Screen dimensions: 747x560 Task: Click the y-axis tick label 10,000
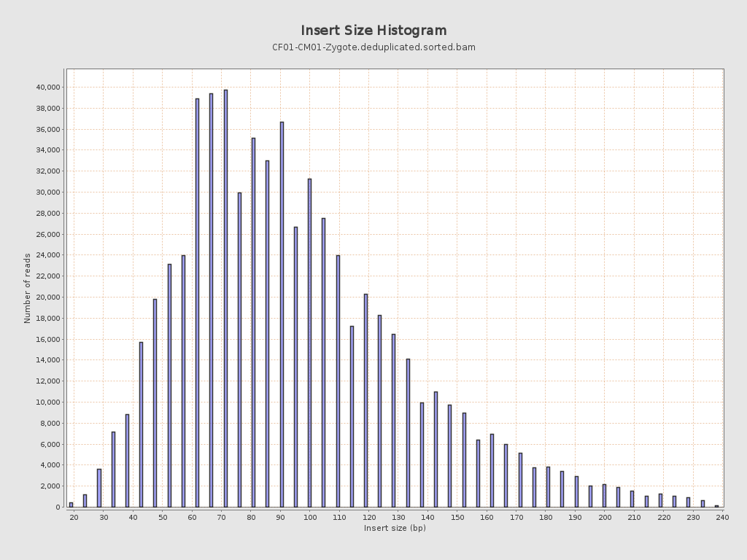click(47, 402)
